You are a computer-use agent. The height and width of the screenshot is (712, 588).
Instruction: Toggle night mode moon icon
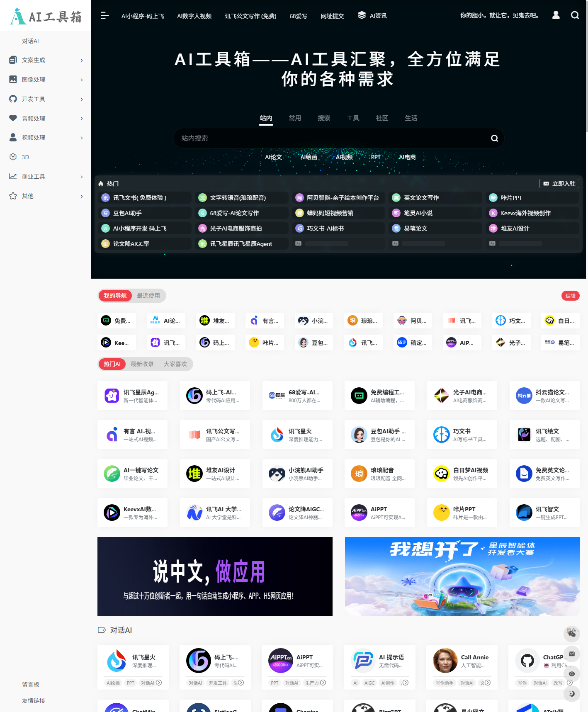[x=572, y=694]
